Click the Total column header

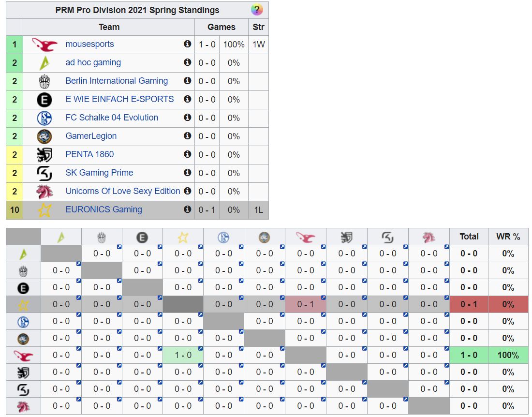[x=469, y=237]
